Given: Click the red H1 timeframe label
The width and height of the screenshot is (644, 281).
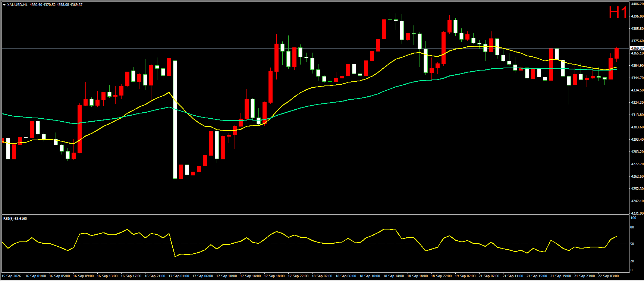Looking at the screenshot, I should click(618, 13).
